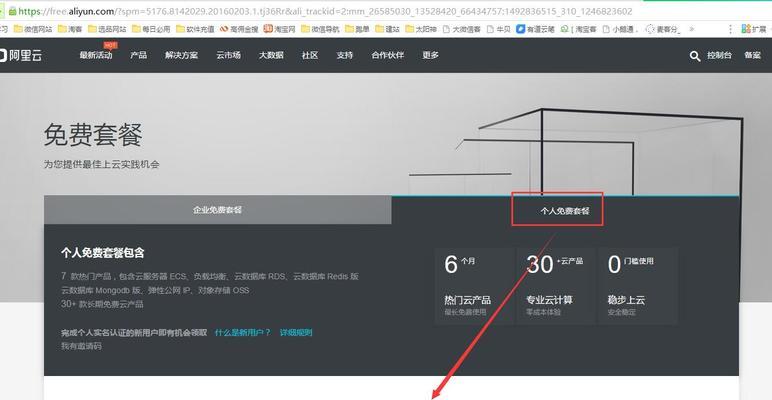Open the search magnifier icon
772x400 pixels.
click(695, 56)
